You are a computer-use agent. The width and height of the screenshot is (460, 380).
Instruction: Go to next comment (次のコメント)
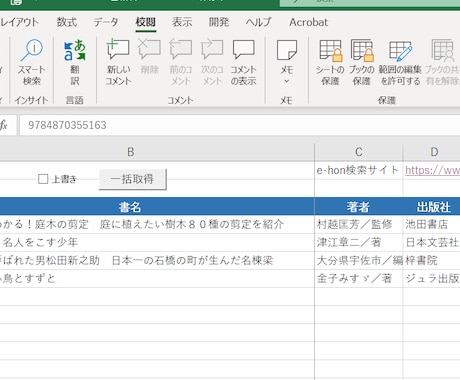(212, 62)
